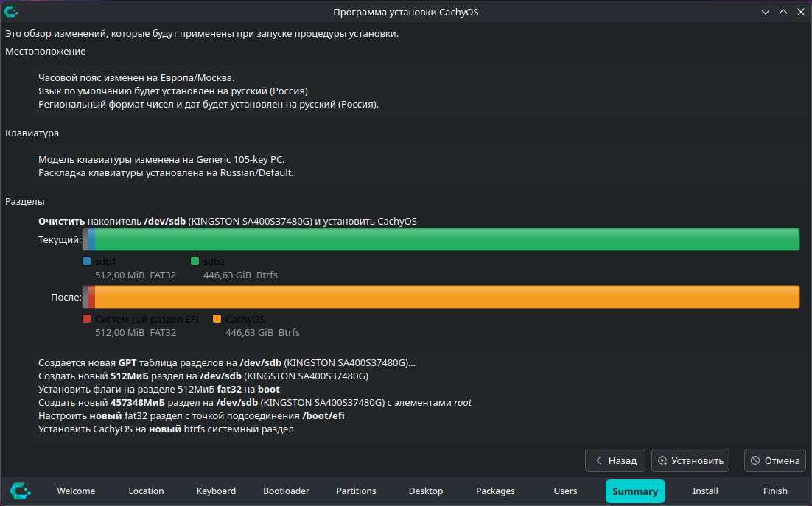Image resolution: width=812 pixels, height=506 pixels.
Task: Click 'Установить флаги на разделе 512МиБ' line
Action: (159, 389)
